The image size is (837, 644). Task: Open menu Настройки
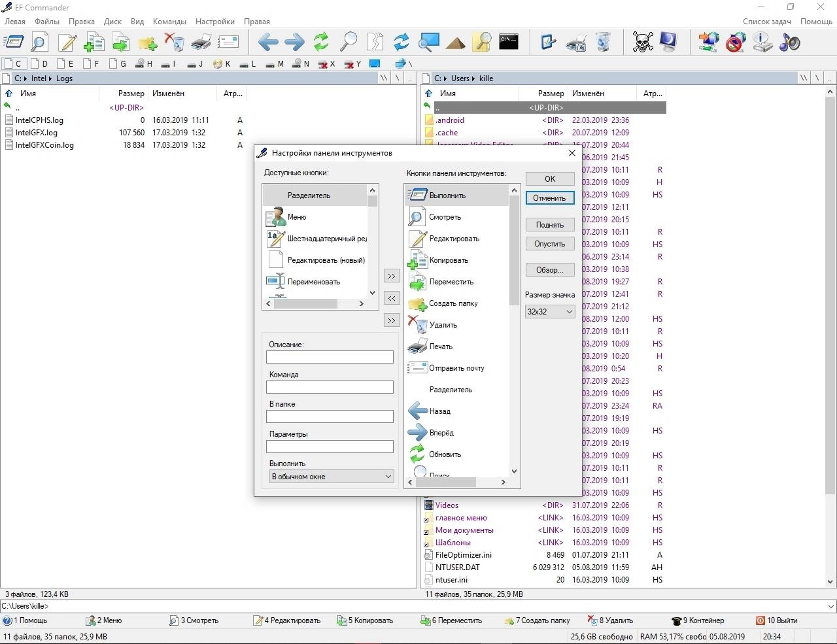[215, 22]
